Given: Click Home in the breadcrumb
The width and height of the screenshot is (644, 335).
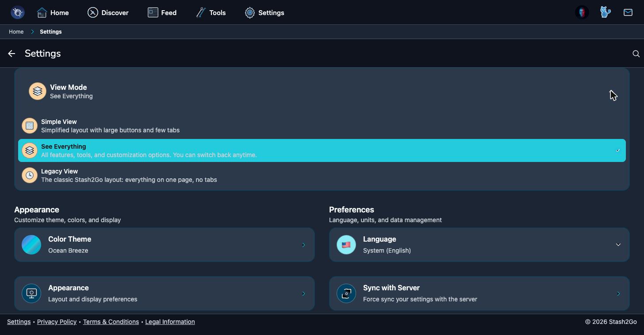Looking at the screenshot, I should [16, 32].
